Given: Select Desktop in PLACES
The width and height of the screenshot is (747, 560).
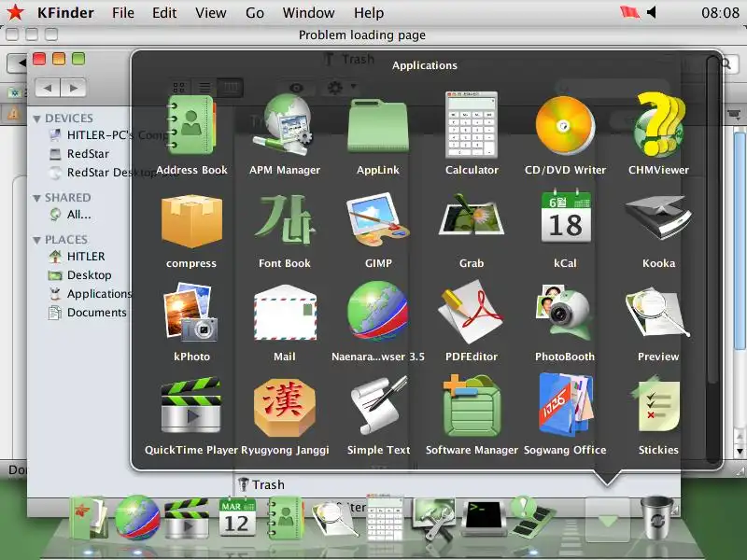Looking at the screenshot, I should click(x=80, y=275).
